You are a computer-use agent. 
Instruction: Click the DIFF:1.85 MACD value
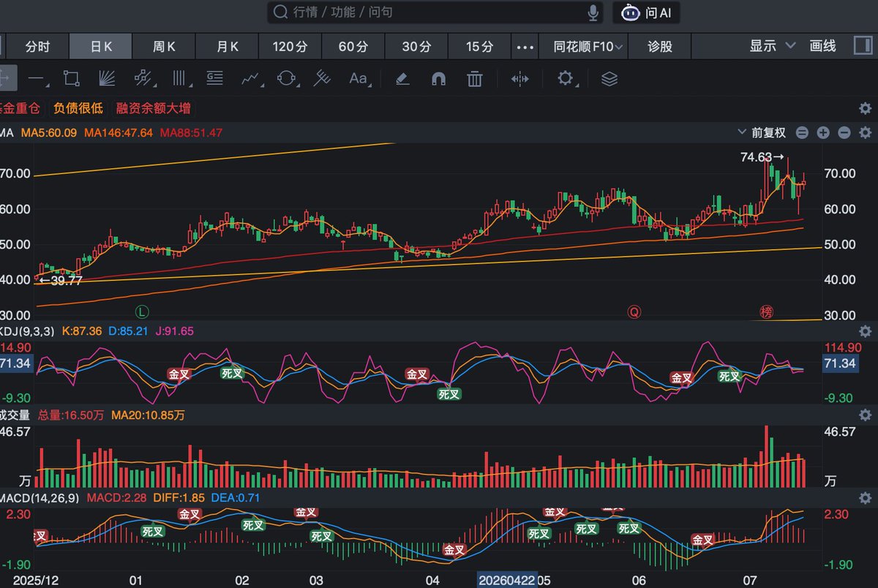click(178, 498)
